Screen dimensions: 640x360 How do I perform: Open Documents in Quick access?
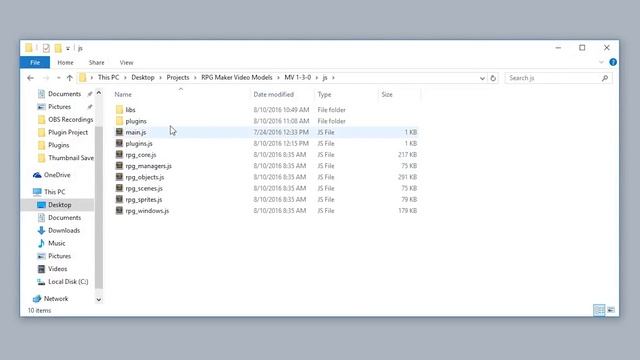point(64,94)
